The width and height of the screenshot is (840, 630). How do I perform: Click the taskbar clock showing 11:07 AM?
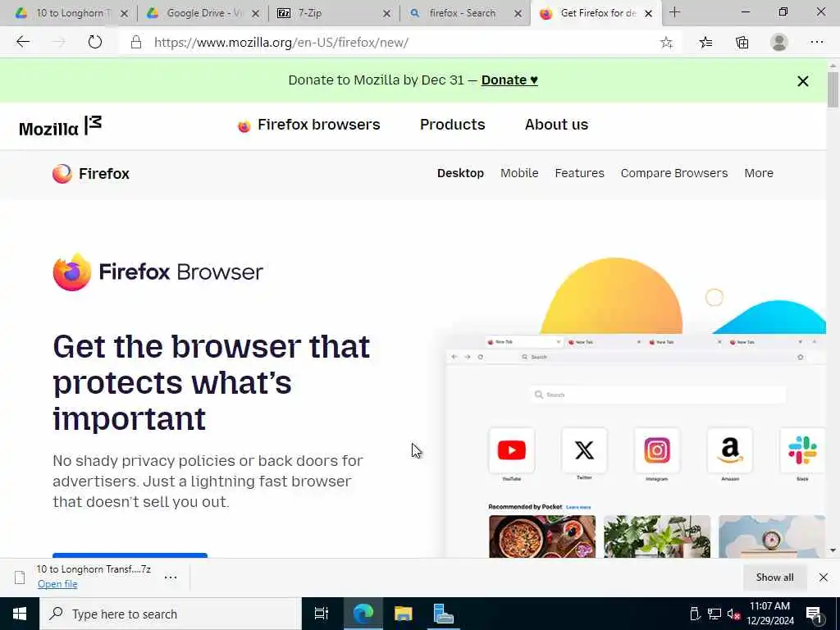click(x=769, y=614)
